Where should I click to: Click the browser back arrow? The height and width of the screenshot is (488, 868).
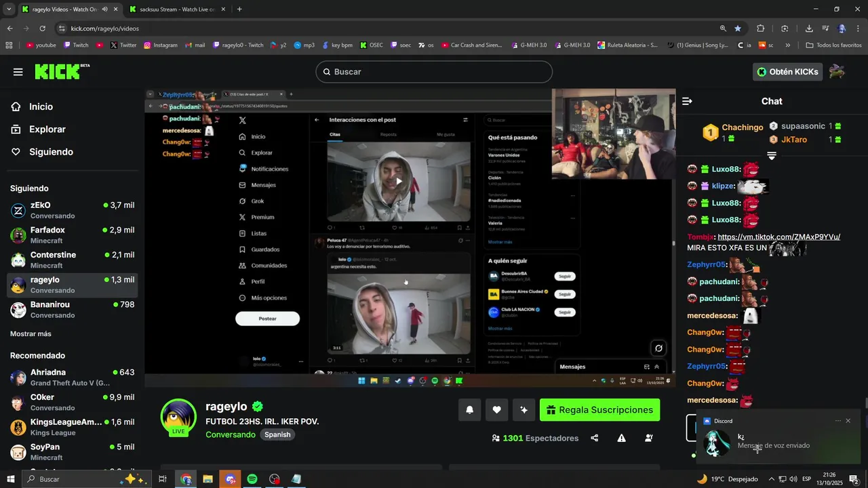click(x=9, y=28)
